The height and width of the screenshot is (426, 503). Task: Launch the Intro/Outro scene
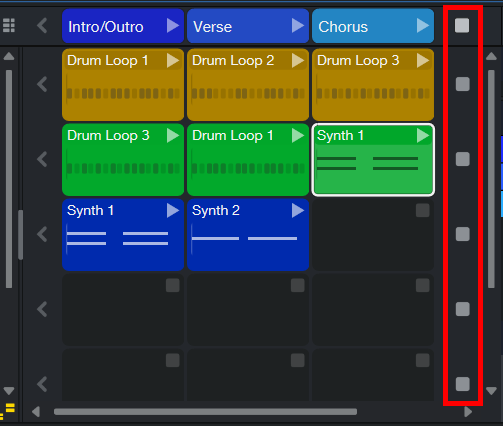pyautogui.click(x=173, y=26)
